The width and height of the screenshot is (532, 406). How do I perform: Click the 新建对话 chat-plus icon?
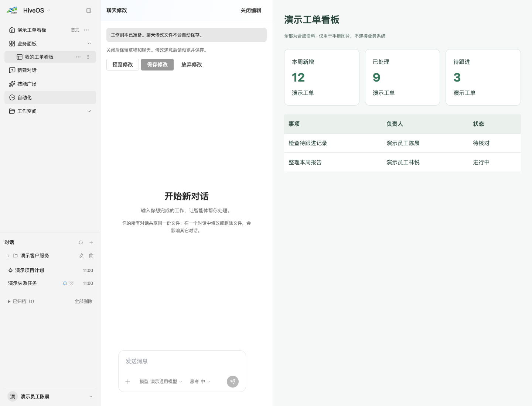pyautogui.click(x=12, y=70)
